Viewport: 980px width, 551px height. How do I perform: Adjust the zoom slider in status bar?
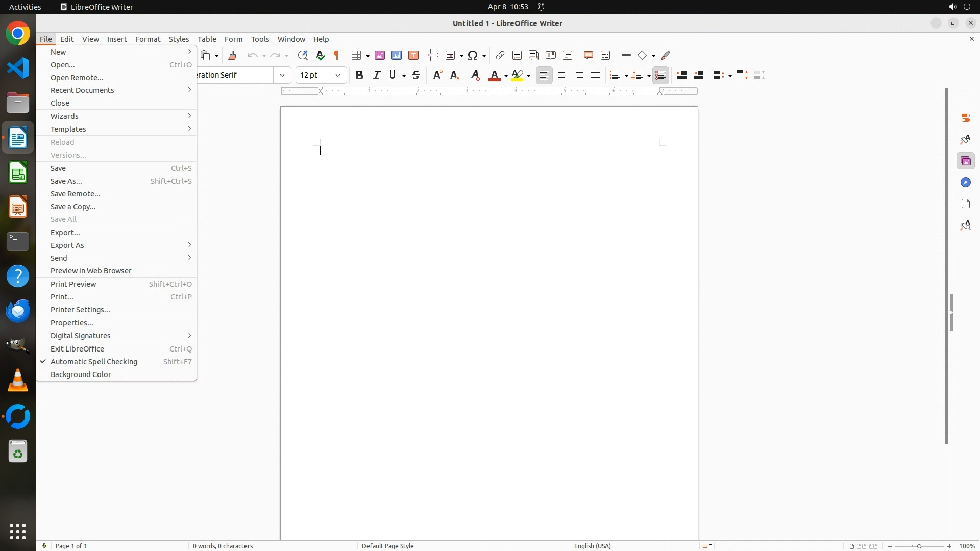(919, 546)
